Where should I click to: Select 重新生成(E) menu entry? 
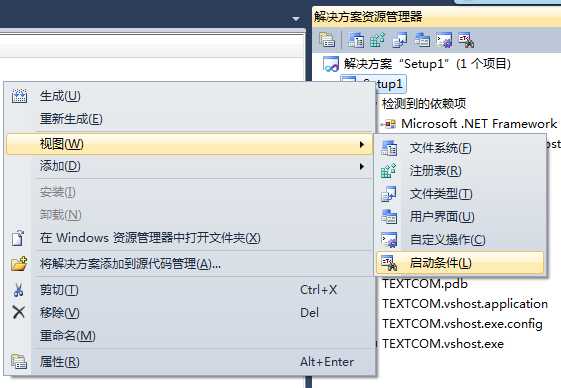tap(188, 119)
